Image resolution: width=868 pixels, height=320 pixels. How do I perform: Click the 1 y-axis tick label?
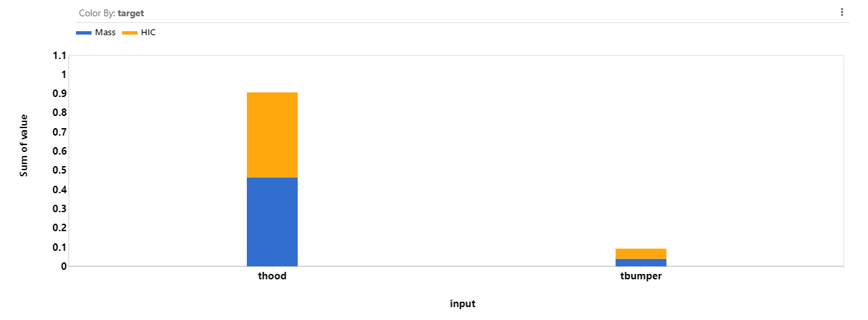point(64,74)
